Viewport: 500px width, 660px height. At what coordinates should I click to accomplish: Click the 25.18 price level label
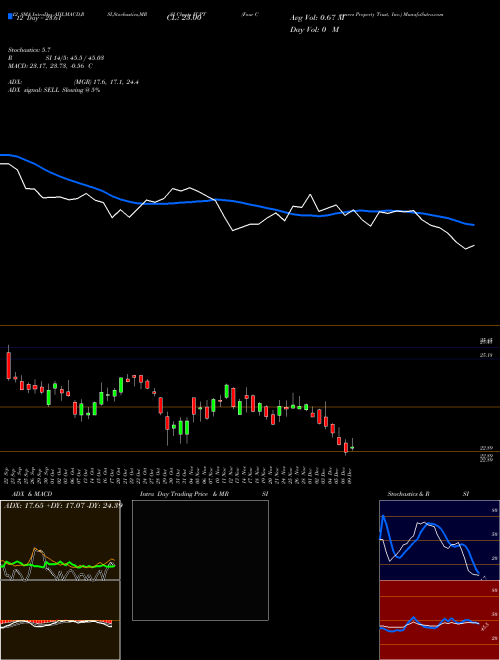pos(486,356)
